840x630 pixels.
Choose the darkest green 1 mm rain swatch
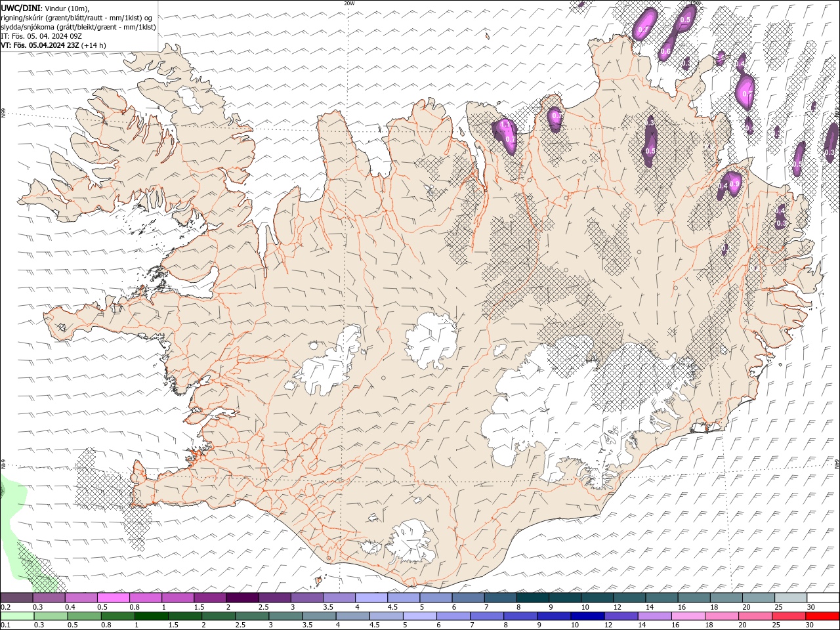pyautogui.click(x=152, y=616)
